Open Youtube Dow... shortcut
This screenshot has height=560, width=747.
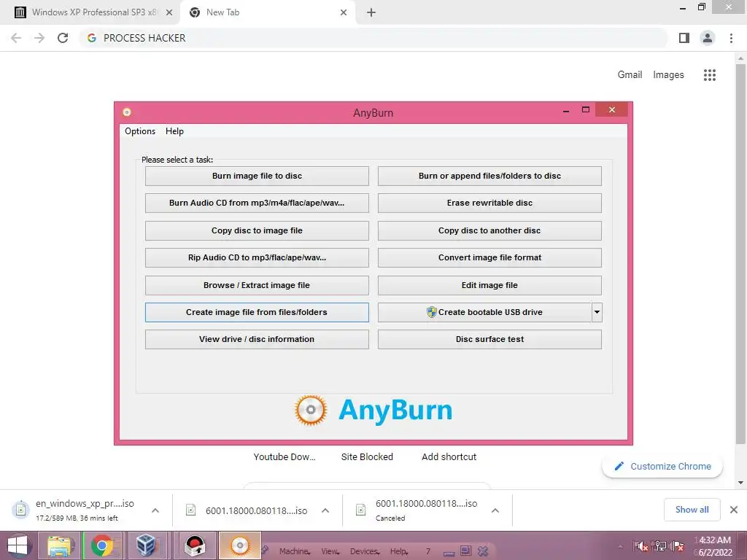[285, 457]
